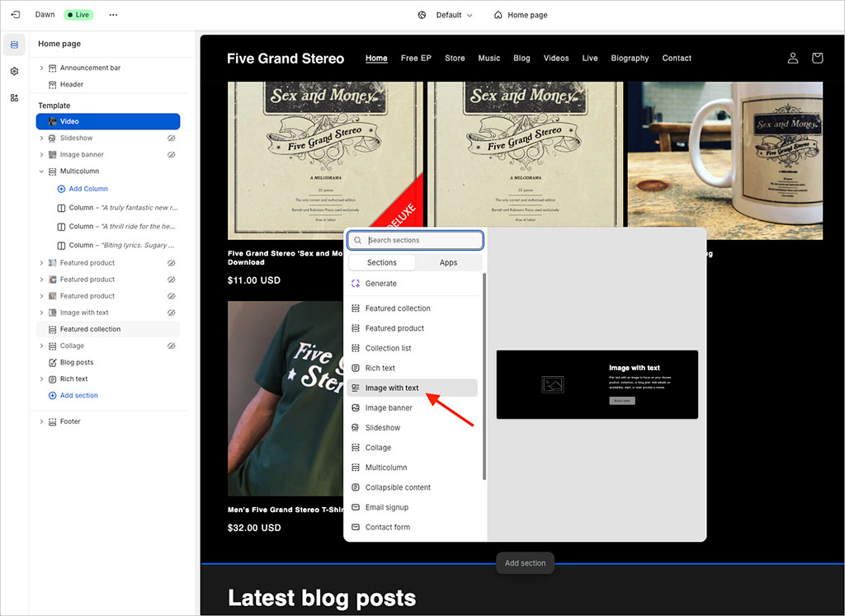Toggle visibility of Image with text sidebar section
845x616 pixels.
point(172,313)
